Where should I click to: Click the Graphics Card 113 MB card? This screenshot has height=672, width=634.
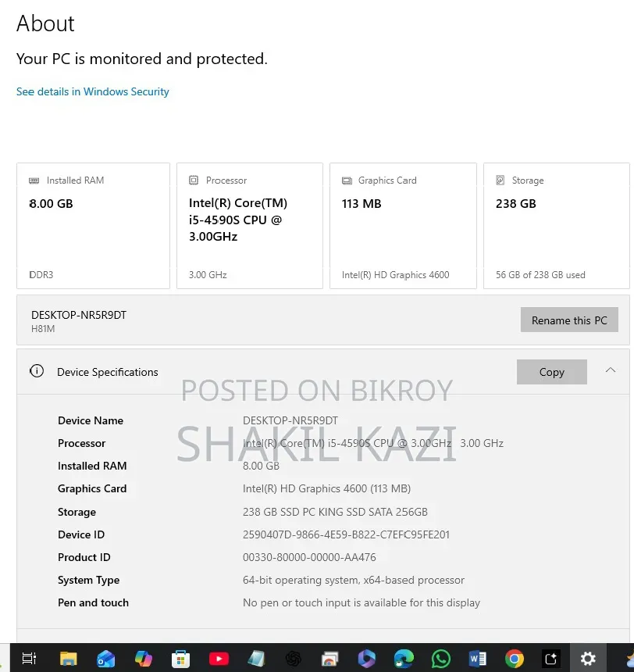click(x=403, y=226)
